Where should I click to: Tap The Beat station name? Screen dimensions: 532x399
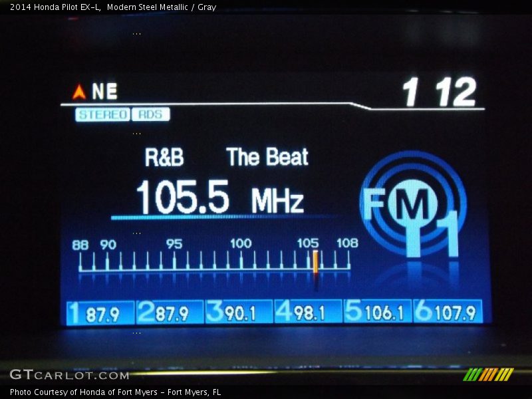267,158
